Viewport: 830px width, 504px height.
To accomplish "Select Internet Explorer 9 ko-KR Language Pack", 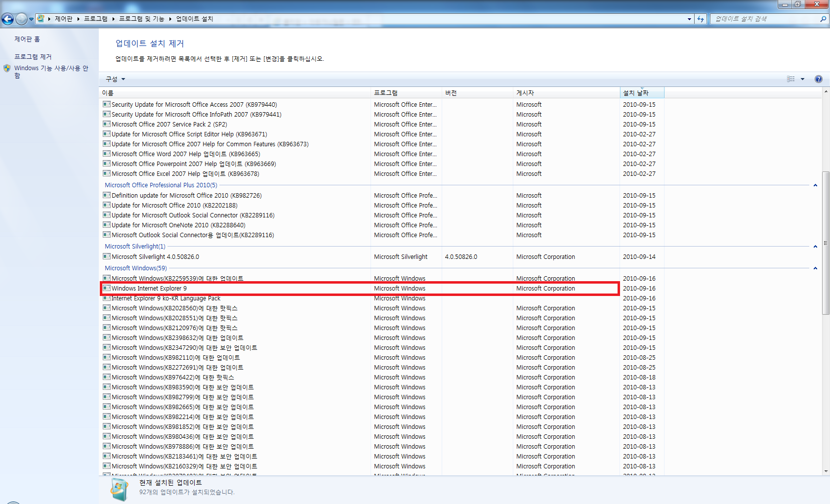I will click(166, 298).
